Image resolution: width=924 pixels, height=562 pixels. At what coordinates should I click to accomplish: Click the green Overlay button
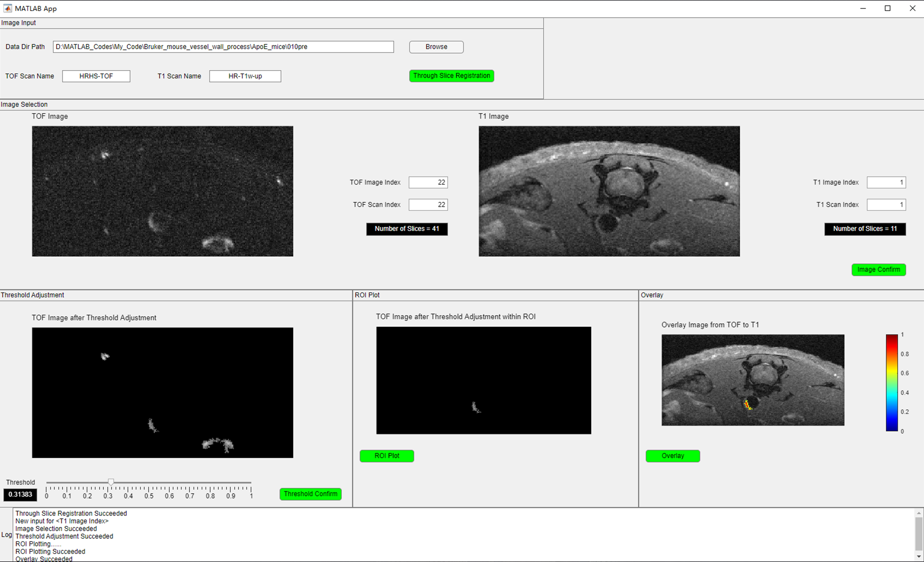click(x=672, y=456)
